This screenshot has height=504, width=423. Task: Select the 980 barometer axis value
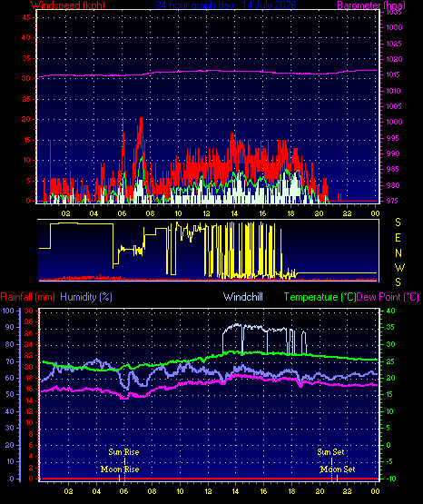click(392, 185)
